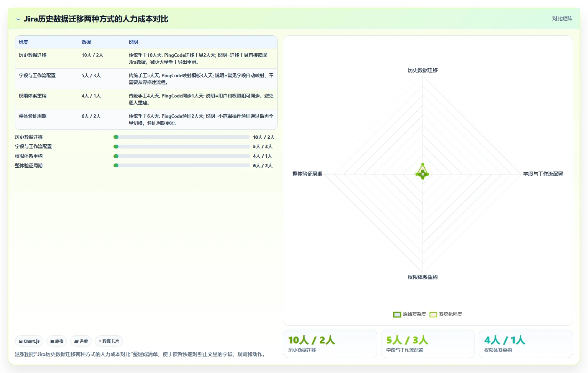Click the 4人 / 1人 table cell
Image resolution: width=588 pixels, height=373 pixels.
91,96
